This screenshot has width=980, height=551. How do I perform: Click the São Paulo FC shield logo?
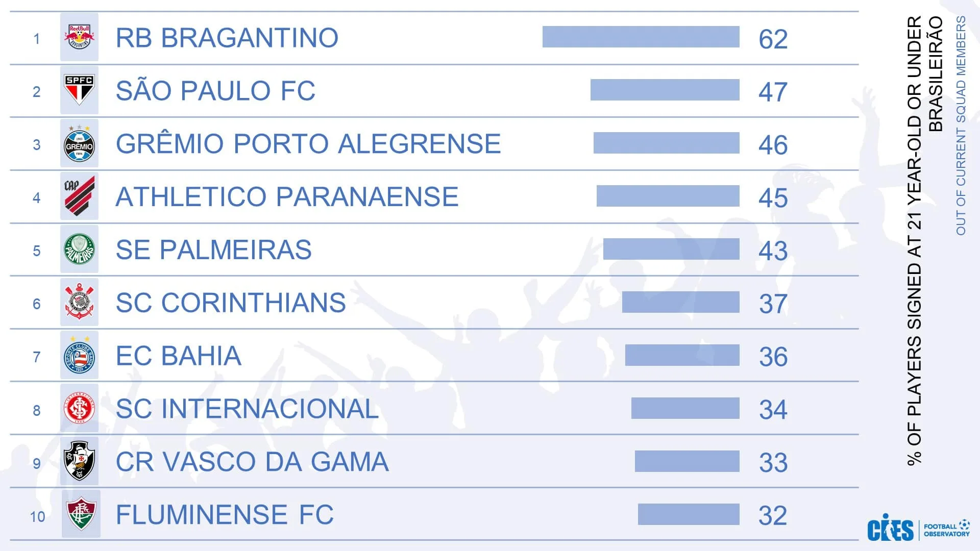tap(79, 90)
